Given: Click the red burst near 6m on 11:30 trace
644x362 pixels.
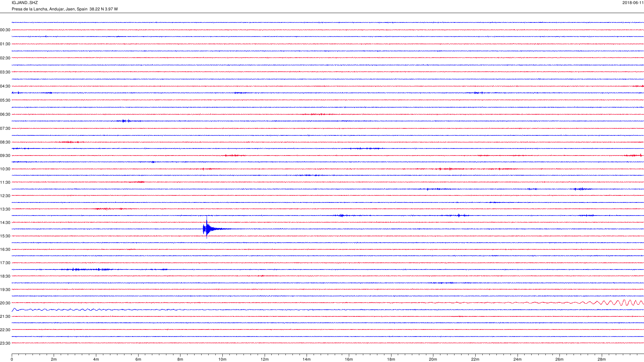Looking at the screenshot, I should pyautogui.click(x=138, y=182).
